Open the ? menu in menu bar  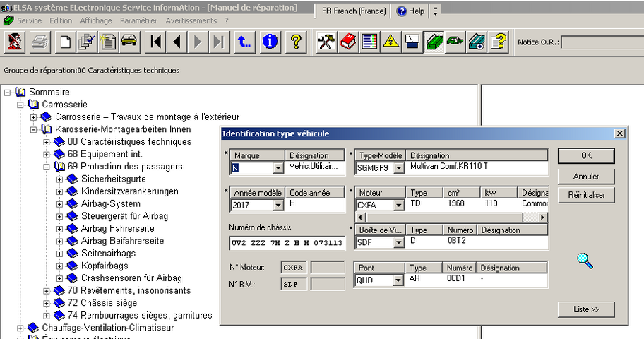(226, 20)
